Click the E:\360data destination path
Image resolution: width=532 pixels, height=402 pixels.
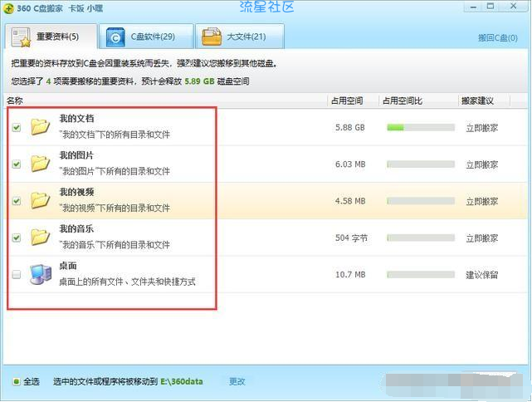pos(182,381)
